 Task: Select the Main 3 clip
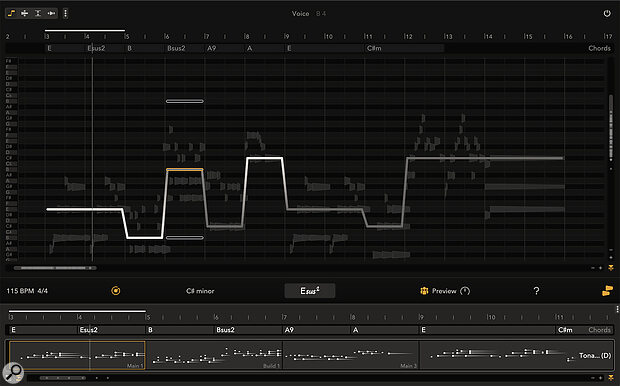(350, 355)
